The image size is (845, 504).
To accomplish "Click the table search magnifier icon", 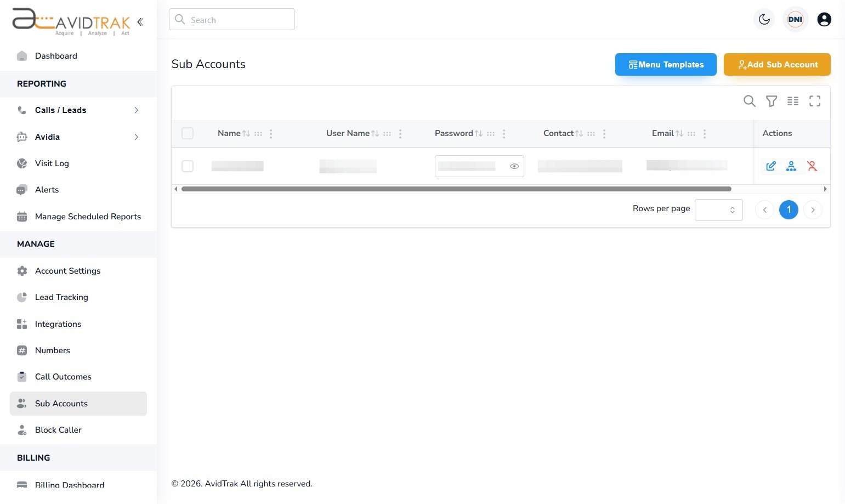I will click(x=750, y=101).
